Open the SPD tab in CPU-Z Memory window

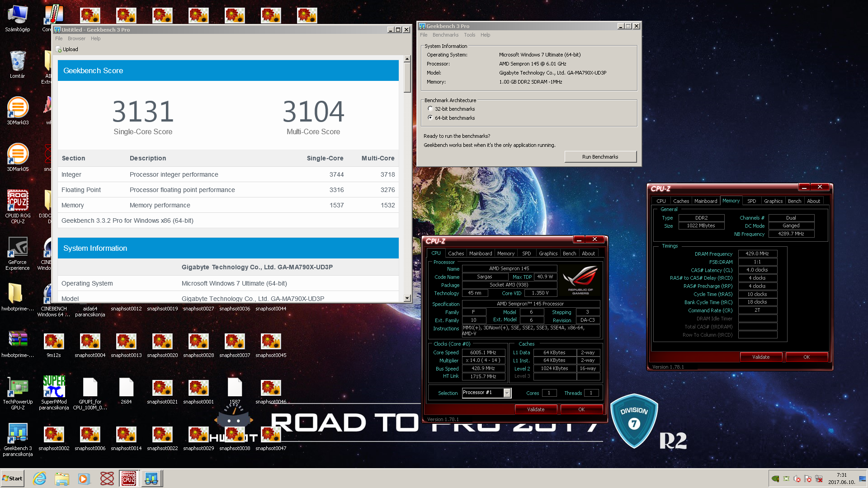coord(751,201)
